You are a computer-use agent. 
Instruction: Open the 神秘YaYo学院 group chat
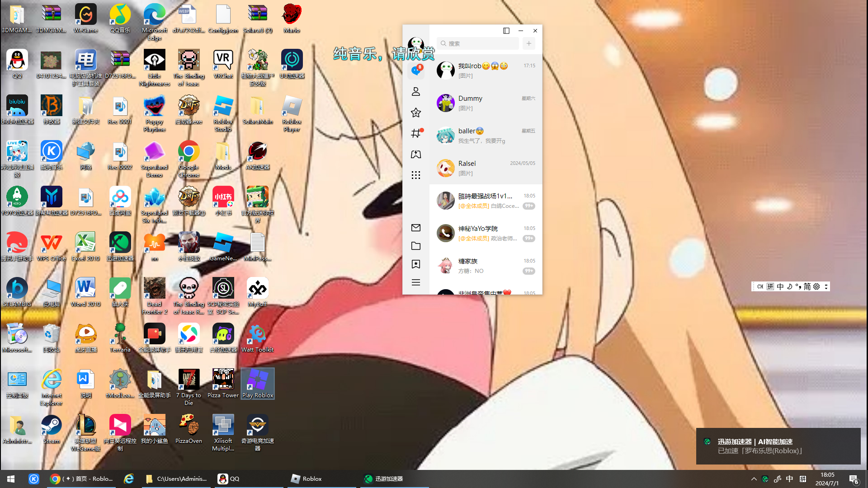(x=486, y=233)
